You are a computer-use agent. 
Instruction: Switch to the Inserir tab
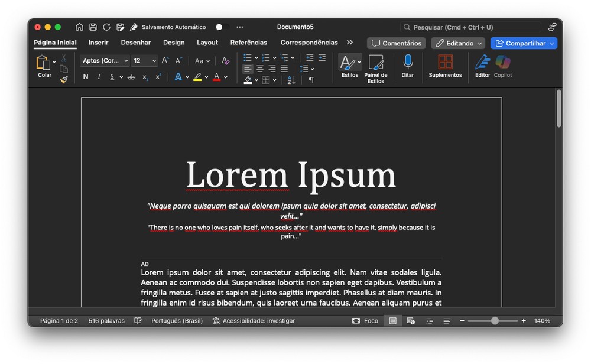pyautogui.click(x=98, y=43)
